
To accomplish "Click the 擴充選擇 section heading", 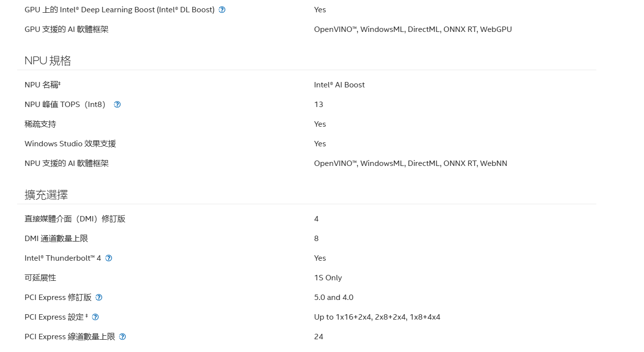I will click(46, 195).
